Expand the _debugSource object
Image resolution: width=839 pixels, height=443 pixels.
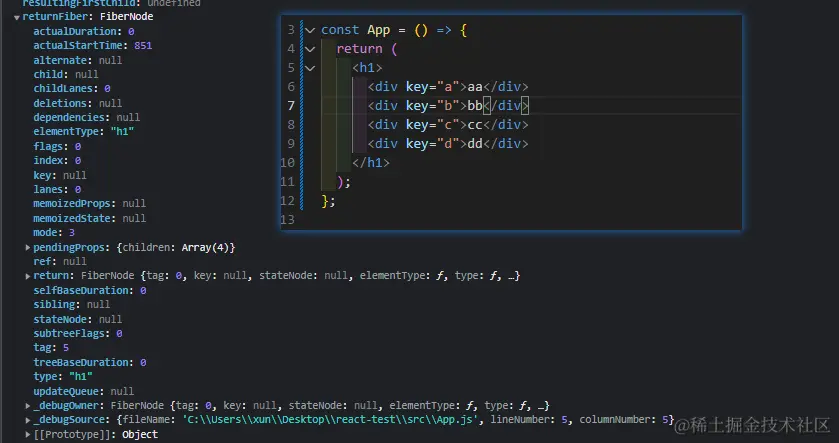click(28, 420)
